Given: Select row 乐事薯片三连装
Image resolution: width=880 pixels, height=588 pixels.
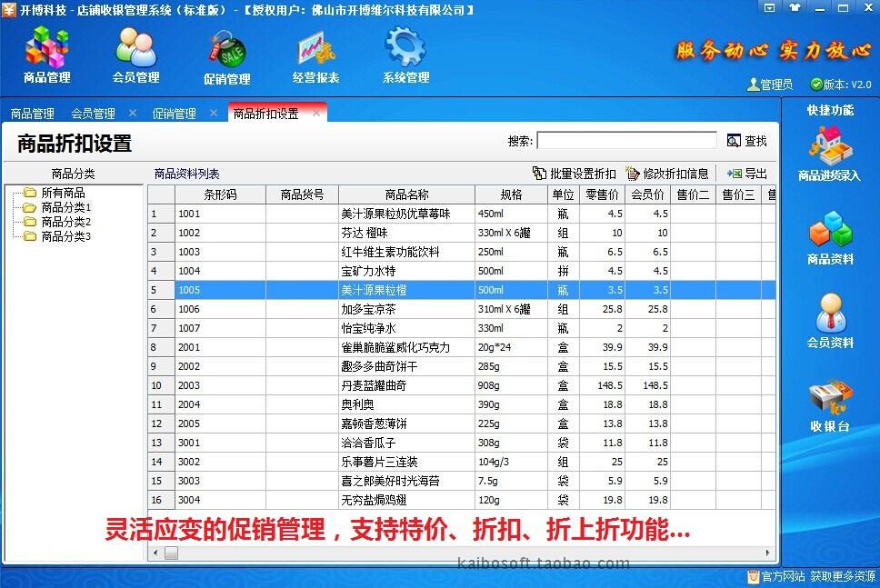Looking at the screenshot, I should click(x=462, y=462).
